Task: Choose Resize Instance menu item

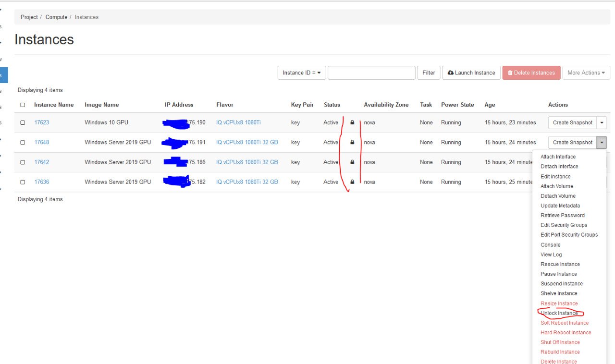Action: [559, 303]
